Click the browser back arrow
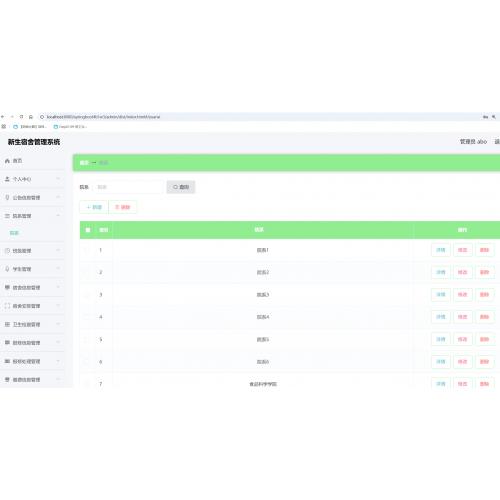Image resolution: width=500 pixels, height=500 pixels. tap(3, 117)
